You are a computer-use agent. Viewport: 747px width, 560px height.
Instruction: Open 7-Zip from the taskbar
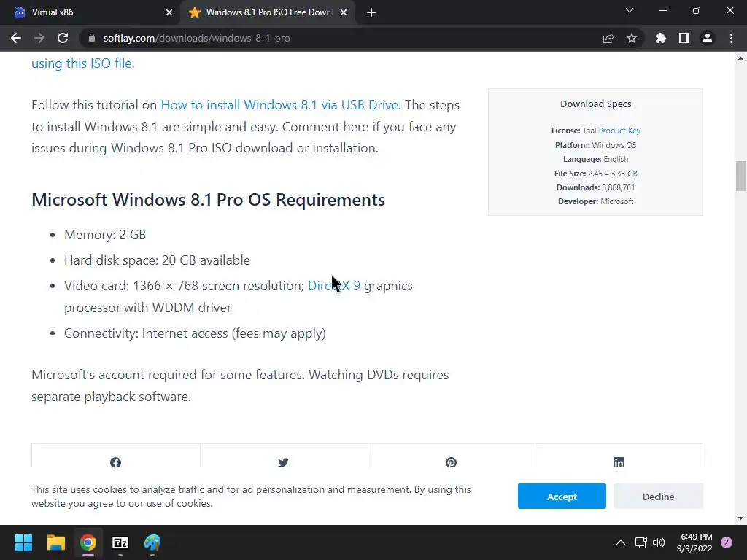click(x=120, y=542)
